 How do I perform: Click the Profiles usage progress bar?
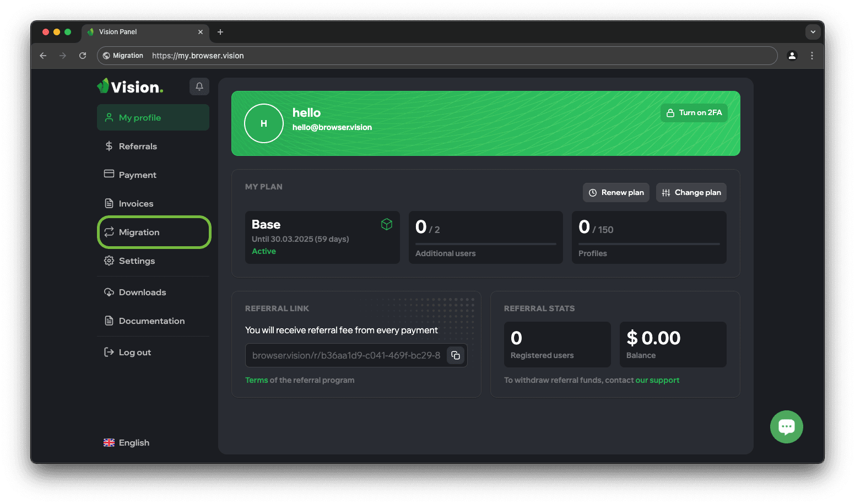click(x=649, y=243)
